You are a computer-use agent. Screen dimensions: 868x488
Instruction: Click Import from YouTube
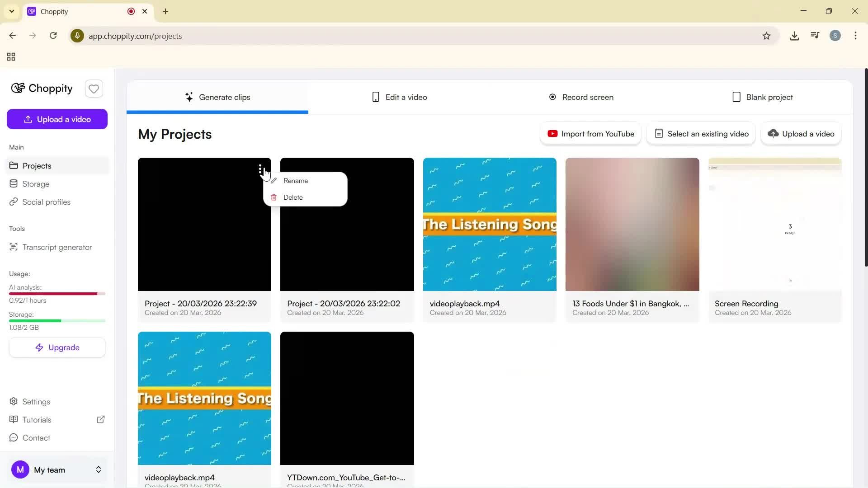(590, 133)
